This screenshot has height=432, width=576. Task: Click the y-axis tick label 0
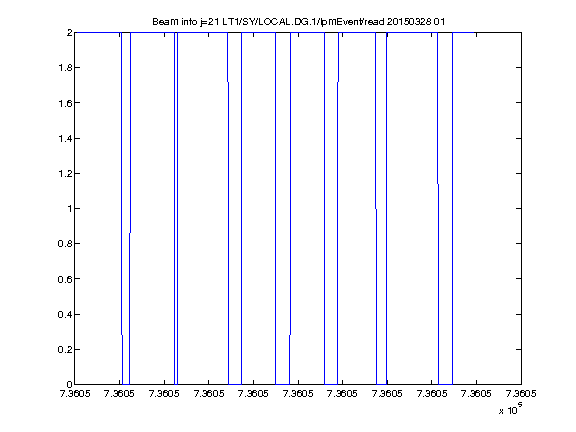pos(69,384)
